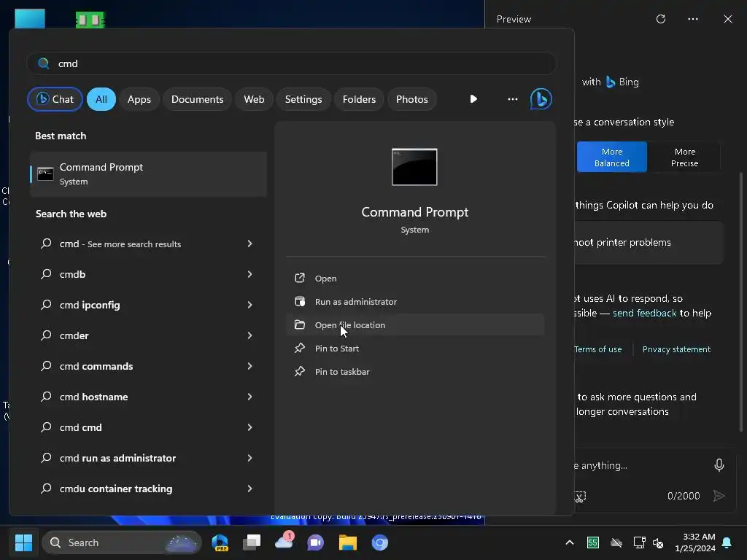This screenshot has width=747, height=560.
Task: Expand the cmdb suggestion arrow
Action: 249,274
